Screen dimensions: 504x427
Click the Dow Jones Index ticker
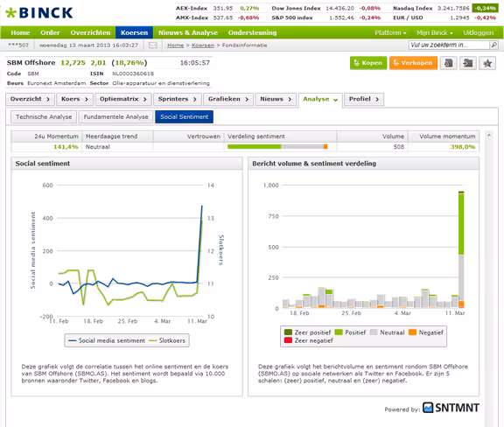tap(325, 8)
